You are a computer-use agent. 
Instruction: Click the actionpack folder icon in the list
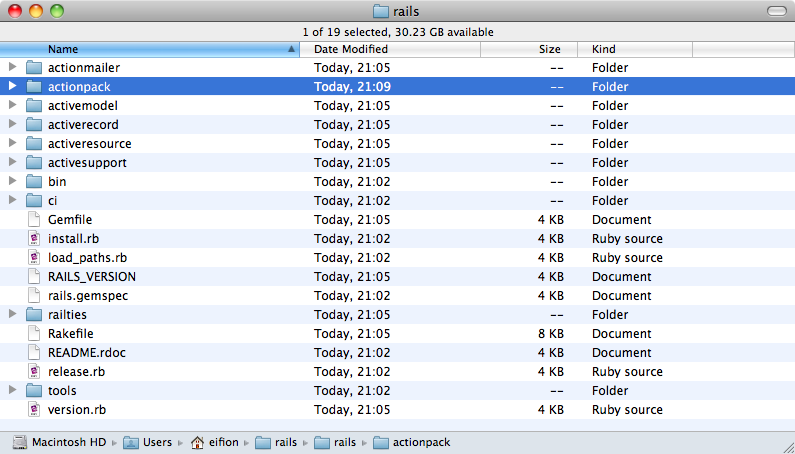(34, 86)
